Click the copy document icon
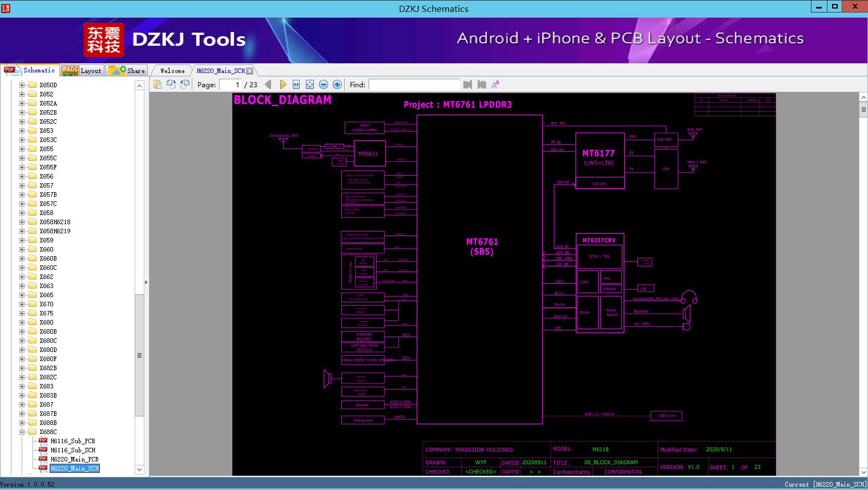Screen dimensions: 868x490 (x=158, y=84)
